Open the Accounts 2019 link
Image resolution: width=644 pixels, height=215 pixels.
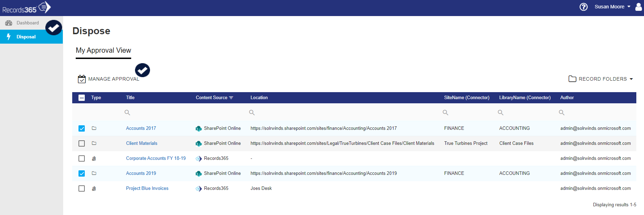(141, 173)
